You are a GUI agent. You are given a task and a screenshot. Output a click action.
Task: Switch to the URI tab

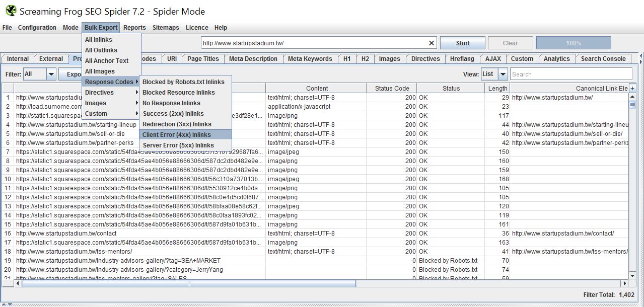(172, 59)
